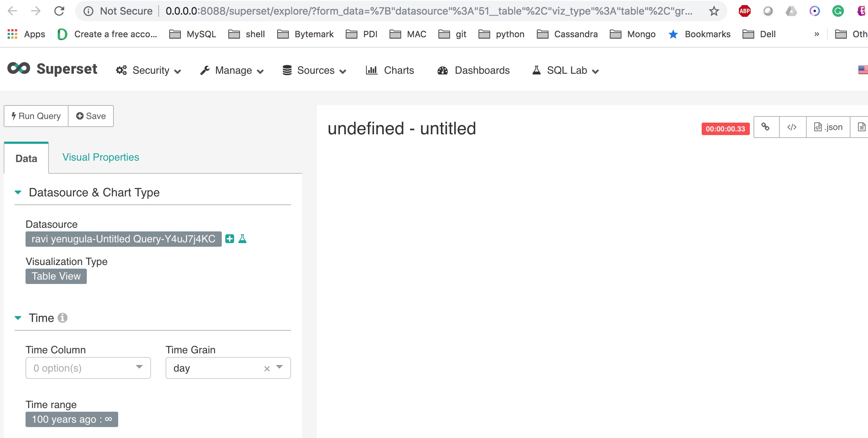Open the Charts page
868x438 pixels.
coord(398,70)
